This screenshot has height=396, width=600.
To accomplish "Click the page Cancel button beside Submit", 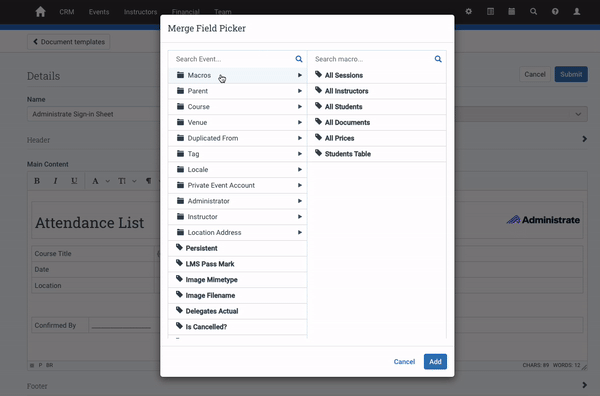I will (x=535, y=74).
